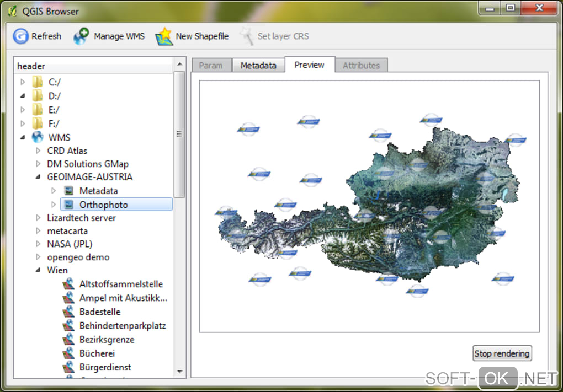Expand the F:/ drive node
The height and width of the screenshot is (392, 563).
(x=23, y=123)
